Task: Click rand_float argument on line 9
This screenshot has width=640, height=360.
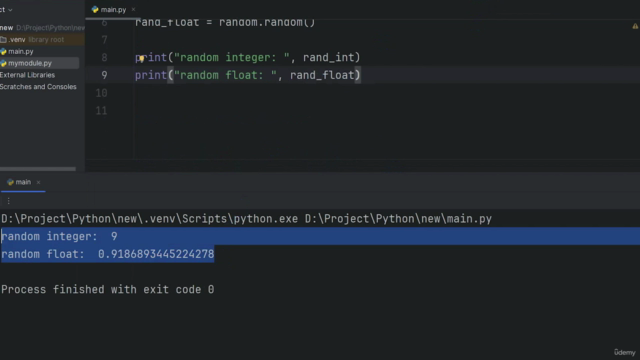Action: [x=322, y=76]
